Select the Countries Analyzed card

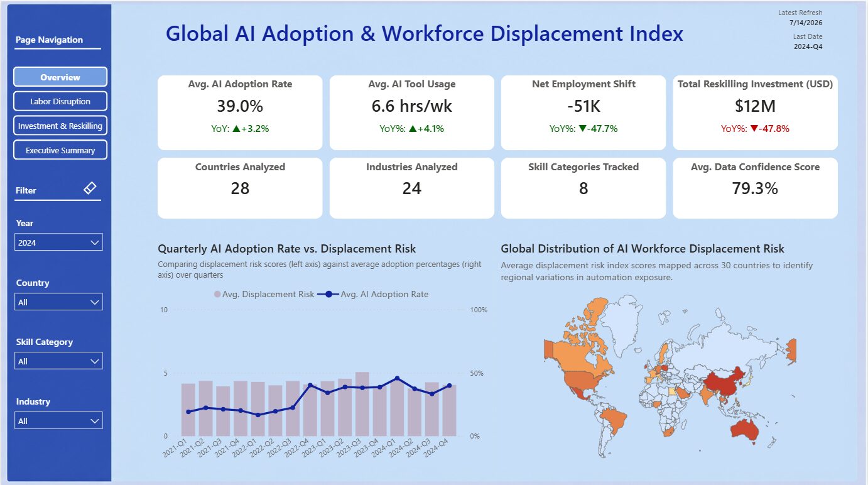tap(240, 188)
